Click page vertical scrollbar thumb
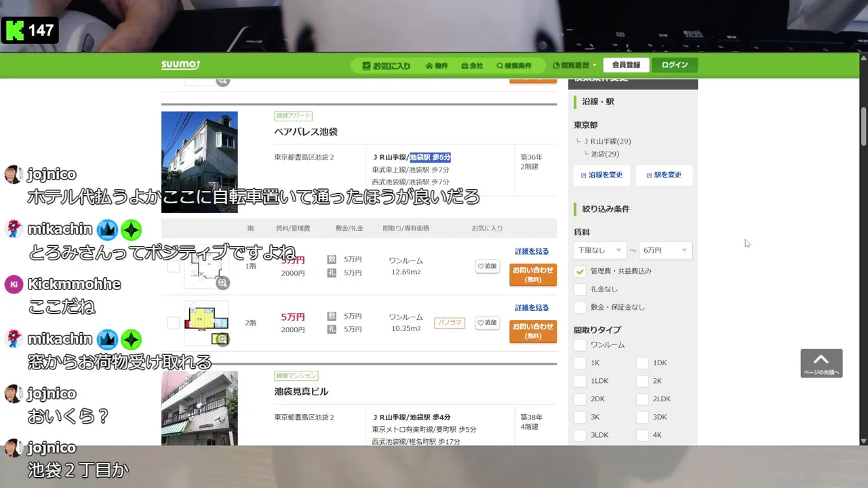This screenshot has height=488, width=868. pyautogui.click(x=863, y=125)
